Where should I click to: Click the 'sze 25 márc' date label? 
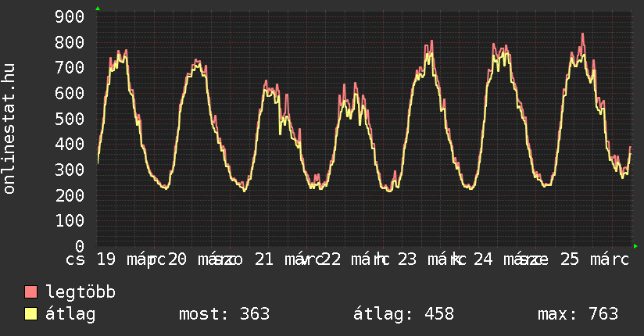[x=572, y=259]
